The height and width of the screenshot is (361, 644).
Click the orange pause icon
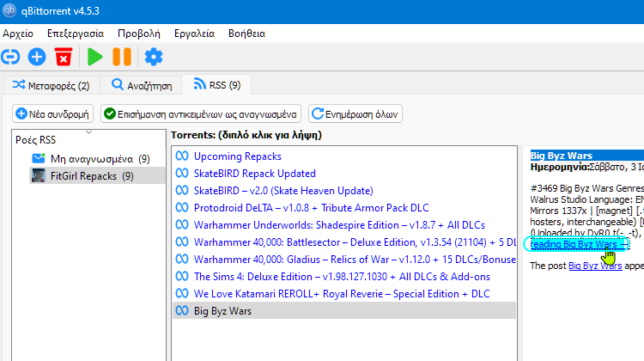122,57
